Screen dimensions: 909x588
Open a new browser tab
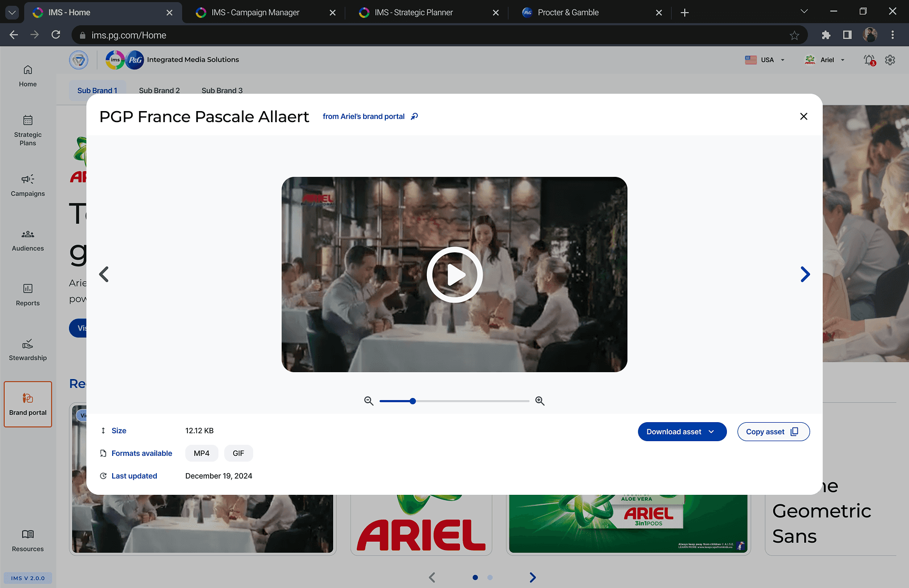click(685, 13)
